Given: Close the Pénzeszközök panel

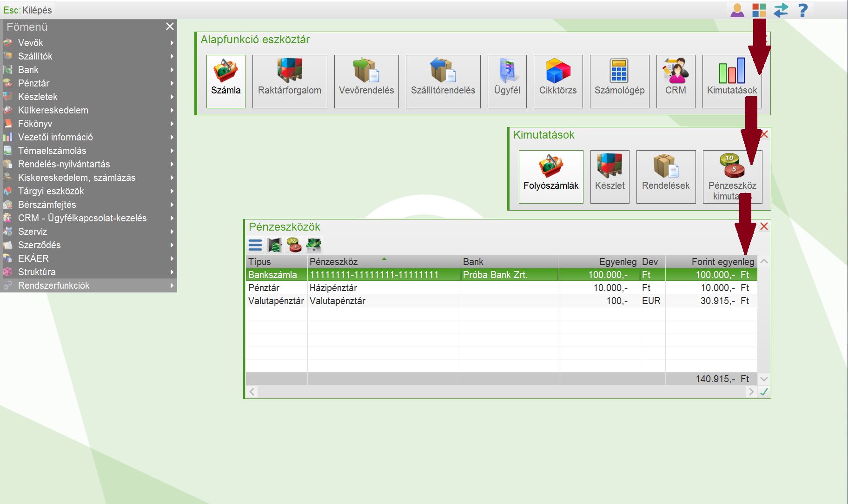Looking at the screenshot, I should click(764, 226).
